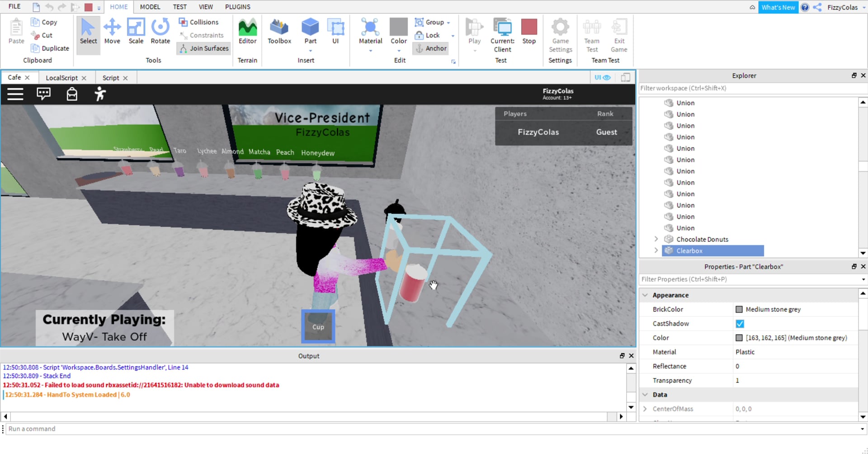The height and width of the screenshot is (454, 868).
Task: Open the LocalScript tab
Action: [62, 77]
